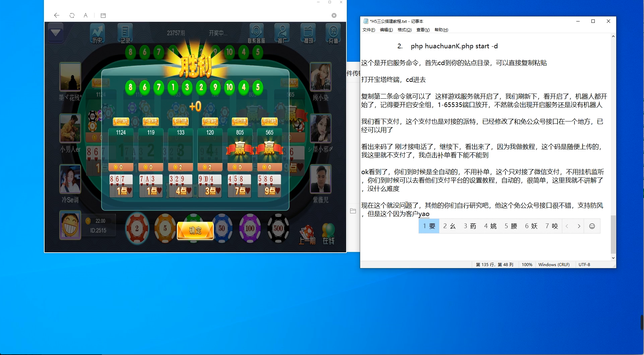Click Notepad scrollbar down arrow
Image resolution: width=644 pixels, height=355 pixels.
[x=613, y=258]
